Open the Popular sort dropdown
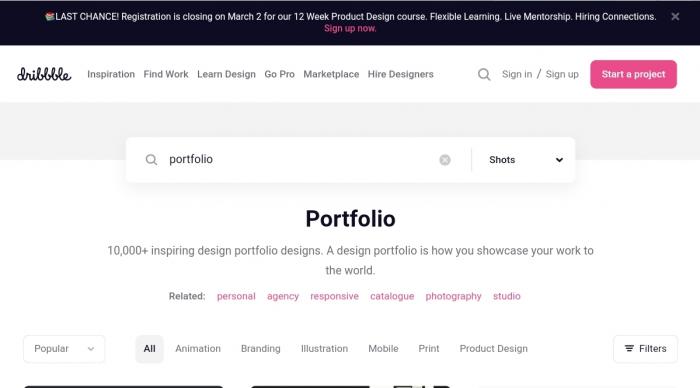 click(64, 349)
